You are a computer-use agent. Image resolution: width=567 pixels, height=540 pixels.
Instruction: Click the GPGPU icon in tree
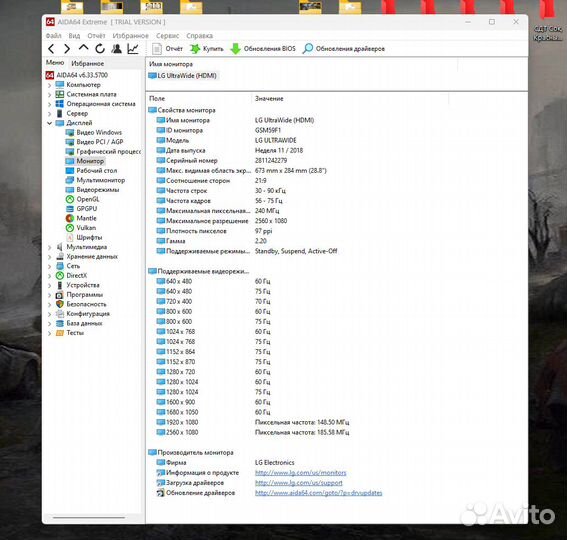click(70, 209)
